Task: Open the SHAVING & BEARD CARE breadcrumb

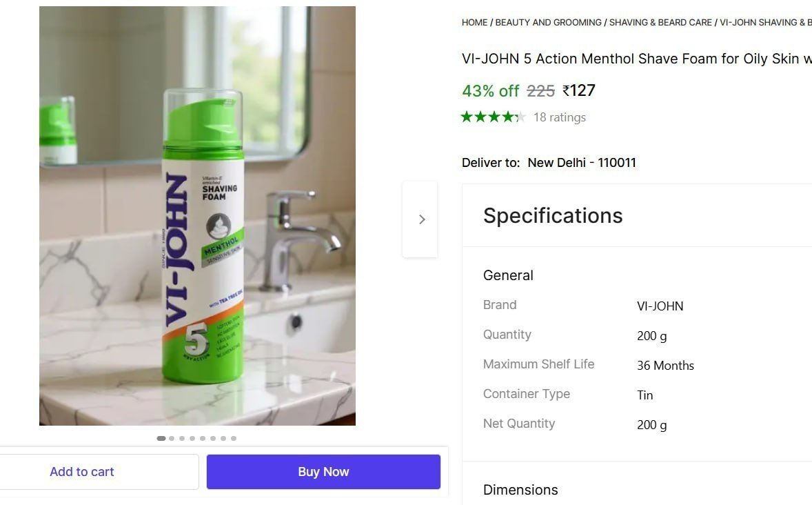Action: (660, 22)
